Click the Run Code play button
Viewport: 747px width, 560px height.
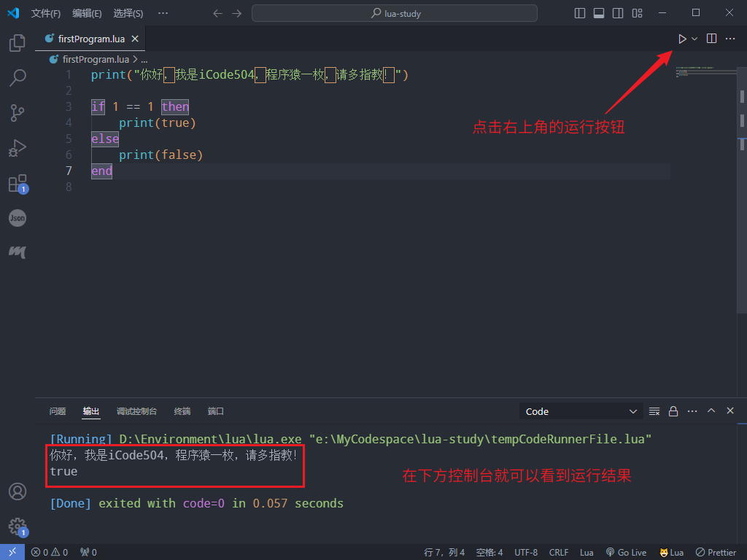coord(682,39)
